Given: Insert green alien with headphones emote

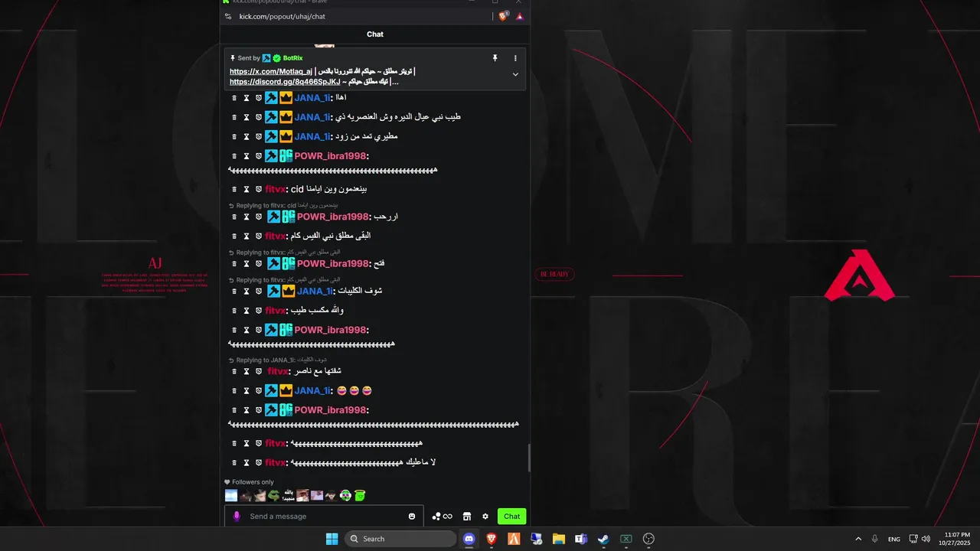Looking at the screenshot, I should (x=345, y=495).
